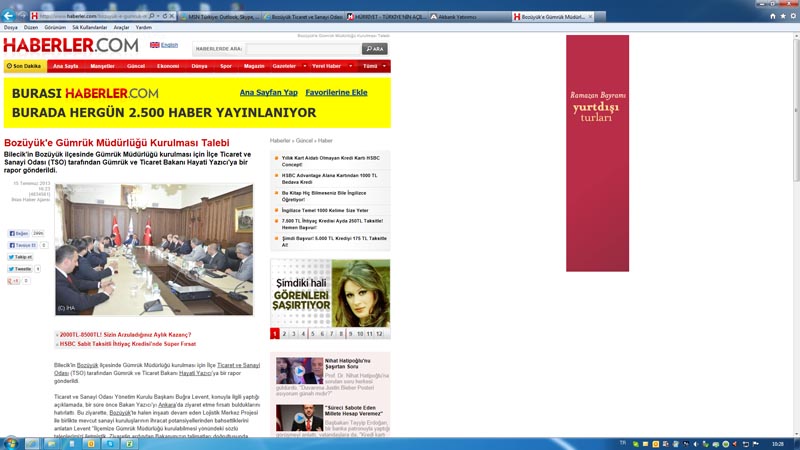800x450 pixels.
Task: Stop loading with the address bar X icon
Action: click(171, 16)
